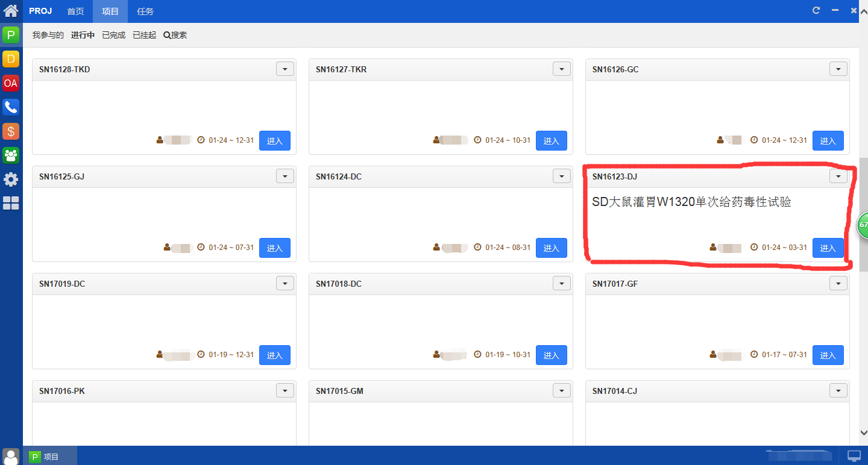Open the dropdown on the SN16127-TKR card
The height and width of the screenshot is (465, 868).
562,69
